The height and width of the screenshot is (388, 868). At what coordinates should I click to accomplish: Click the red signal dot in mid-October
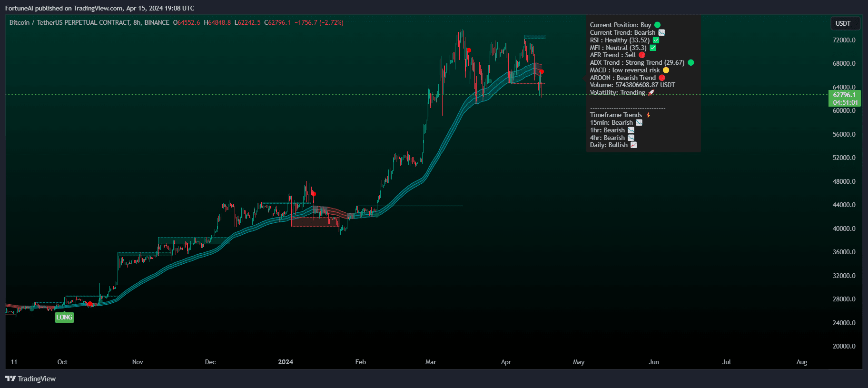coord(89,304)
